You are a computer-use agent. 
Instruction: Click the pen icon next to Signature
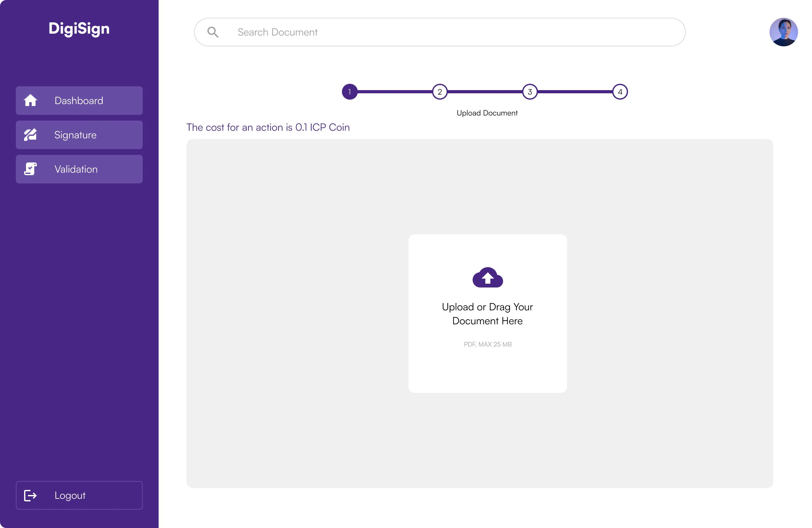(30, 135)
